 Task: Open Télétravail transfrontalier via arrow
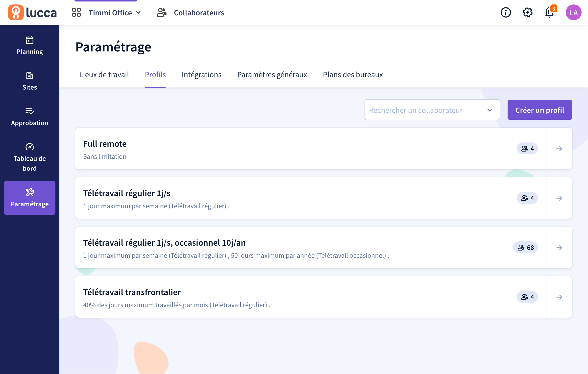point(559,297)
